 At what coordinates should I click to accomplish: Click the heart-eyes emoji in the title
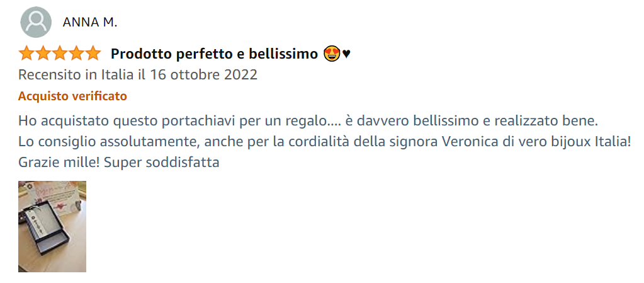click(x=332, y=54)
